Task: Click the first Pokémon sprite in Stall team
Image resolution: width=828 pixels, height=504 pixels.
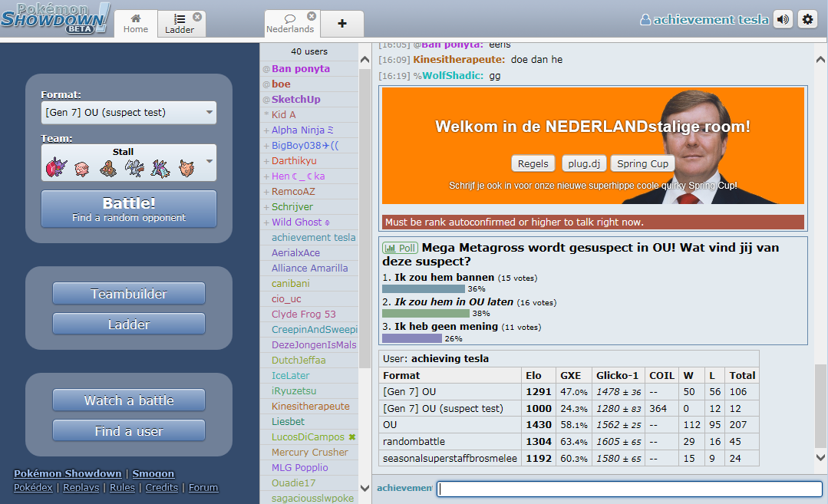Action: coord(58,166)
